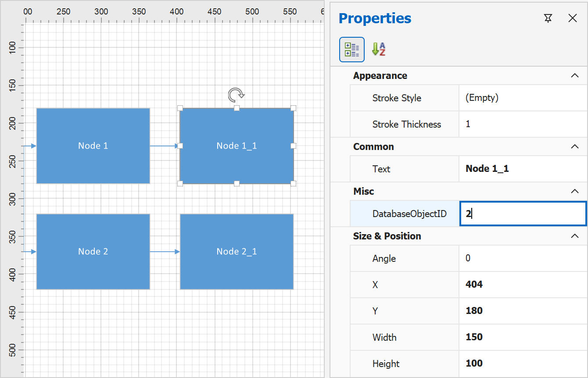Switch to categorized property view
This screenshot has height=378, width=588.
pyautogui.click(x=352, y=50)
